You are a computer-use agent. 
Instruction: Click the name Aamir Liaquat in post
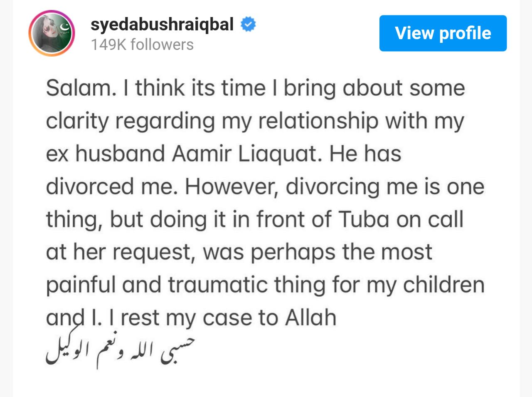(x=247, y=154)
